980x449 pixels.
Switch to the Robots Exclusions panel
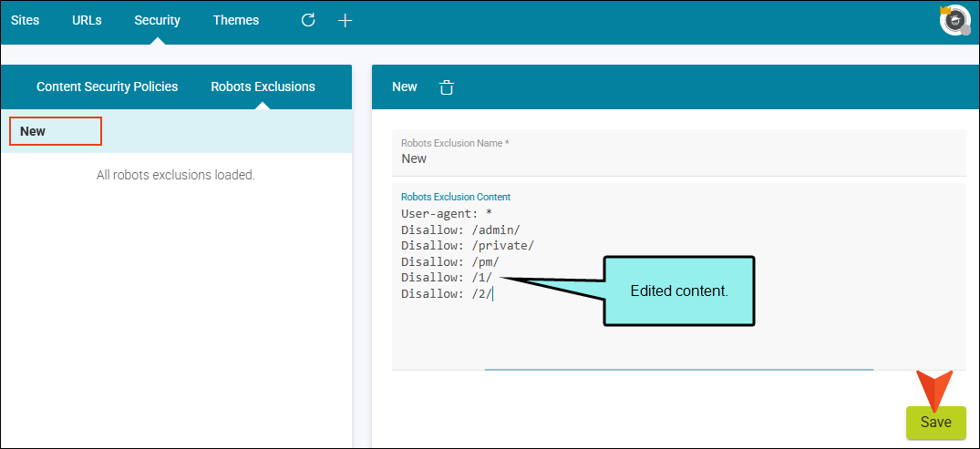pos(263,87)
